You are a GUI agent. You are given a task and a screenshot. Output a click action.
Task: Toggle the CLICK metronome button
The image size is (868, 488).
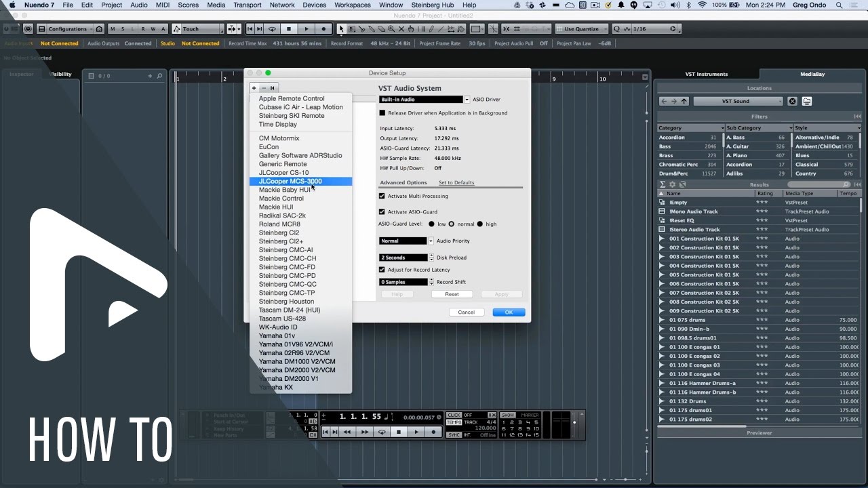pyautogui.click(x=454, y=415)
